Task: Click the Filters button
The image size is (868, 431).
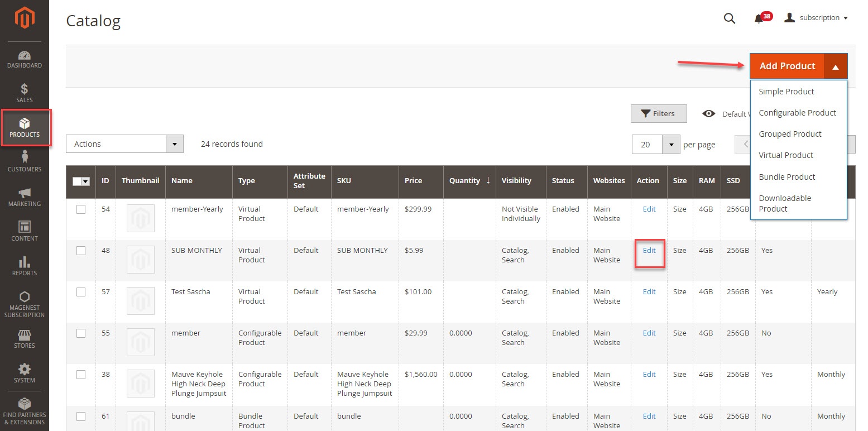Action: (658, 114)
